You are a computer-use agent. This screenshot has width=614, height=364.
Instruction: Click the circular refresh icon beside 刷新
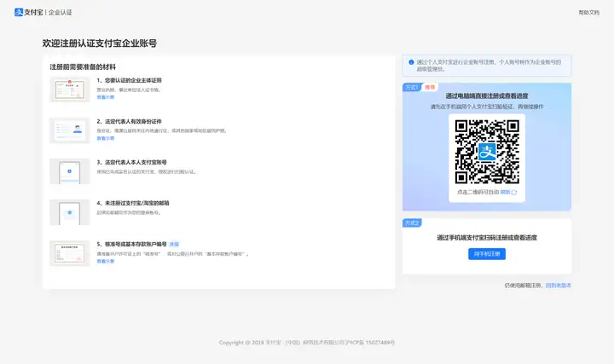click(x=514, y=192)
